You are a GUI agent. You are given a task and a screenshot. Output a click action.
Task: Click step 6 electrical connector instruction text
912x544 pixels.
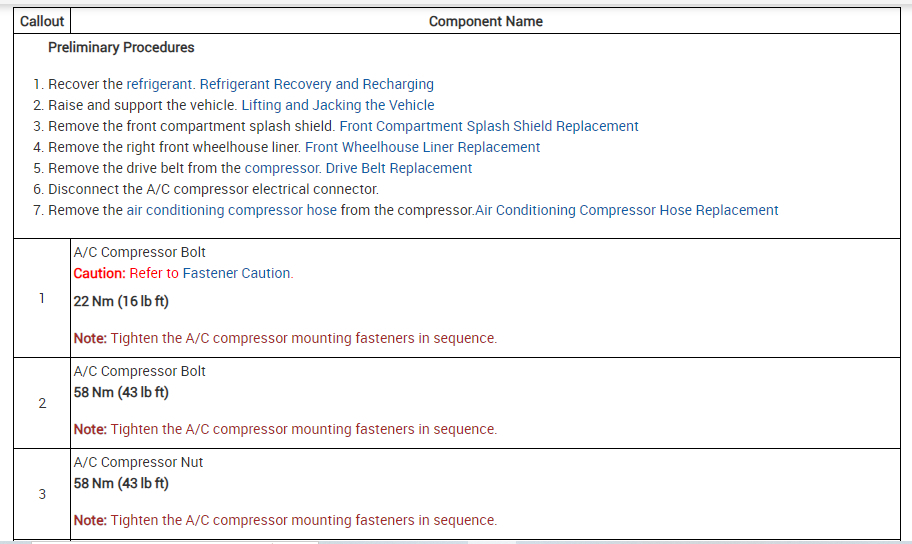213,189
